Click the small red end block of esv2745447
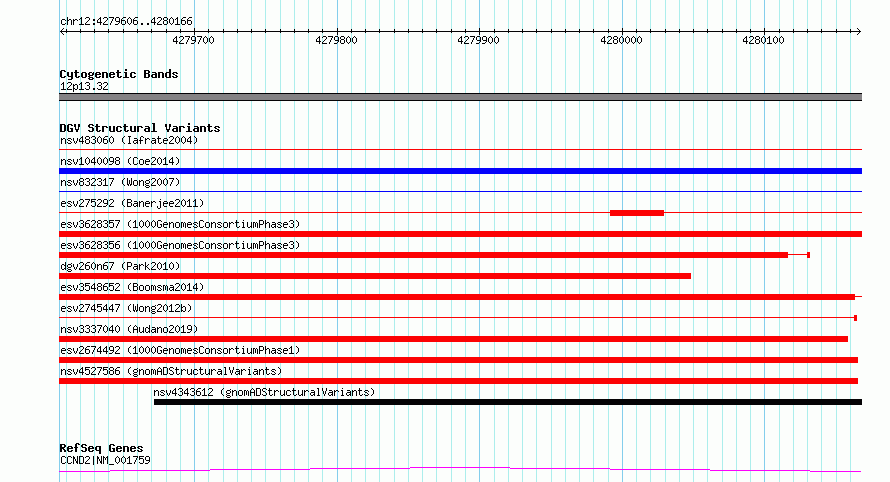This screenshot has height=482, width=890. [x=855, y=318]
